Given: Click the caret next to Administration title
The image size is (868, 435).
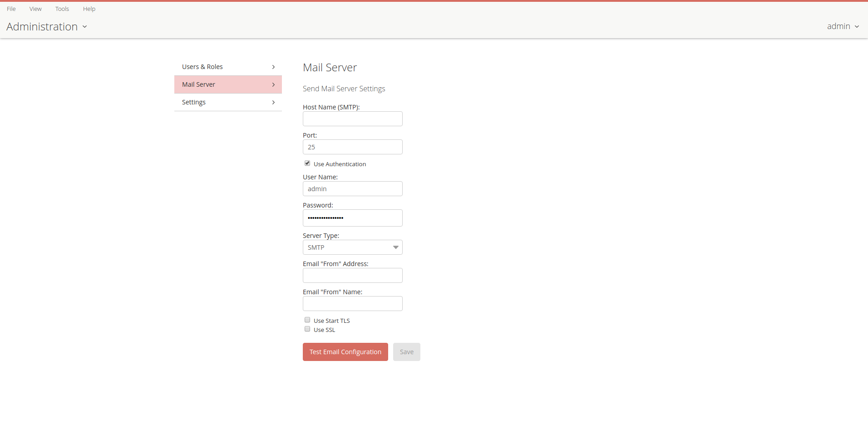Looking at the screenshot, I should [85, 27].
